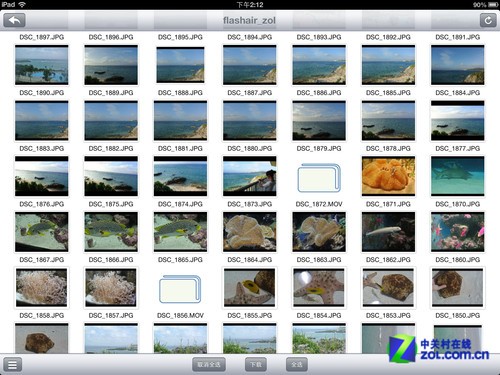Open the DSC_1879.MOV video file icon

[319, 178]
